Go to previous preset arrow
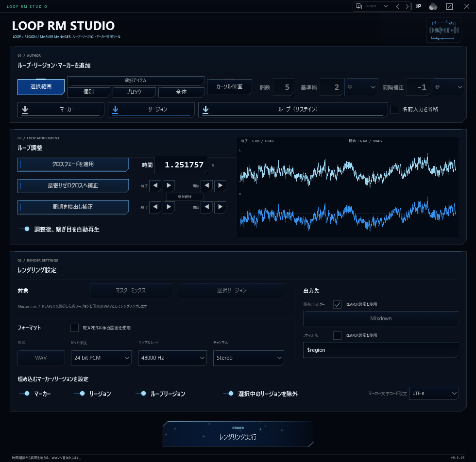 (x=397, y=6)
